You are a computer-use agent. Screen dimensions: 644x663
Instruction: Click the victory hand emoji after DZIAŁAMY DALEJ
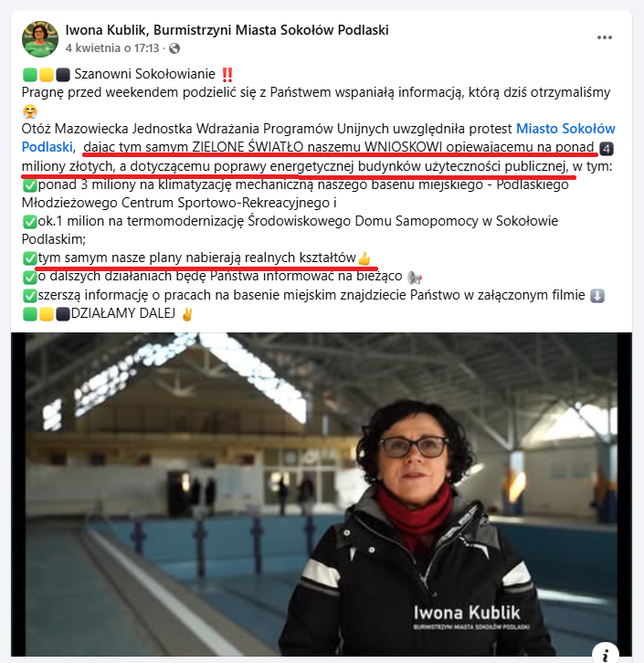(x=186, y=314)
